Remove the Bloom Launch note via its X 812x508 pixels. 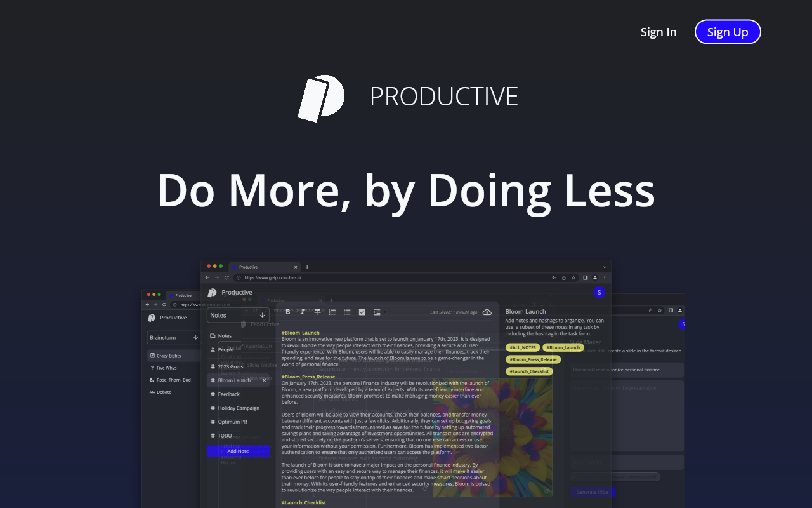(x=264, y=380)
